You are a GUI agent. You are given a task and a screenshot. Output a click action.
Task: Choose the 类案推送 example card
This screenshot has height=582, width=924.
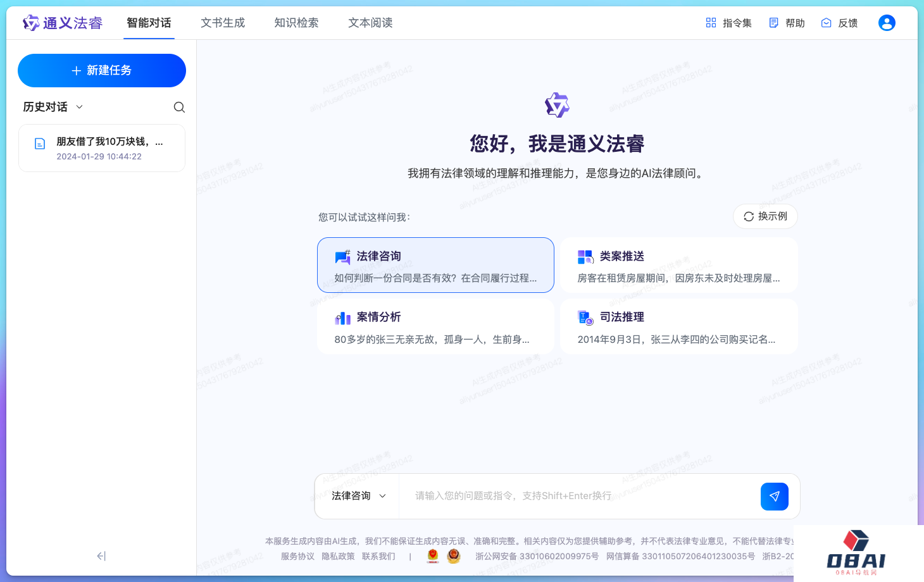[x=678, y=265]
